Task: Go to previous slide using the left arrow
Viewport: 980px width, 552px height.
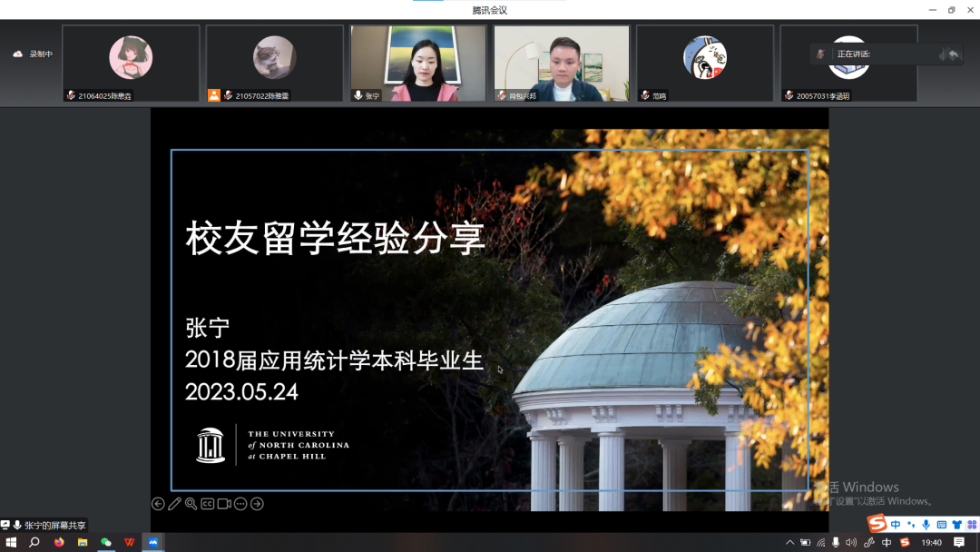Action: [158, 504]
